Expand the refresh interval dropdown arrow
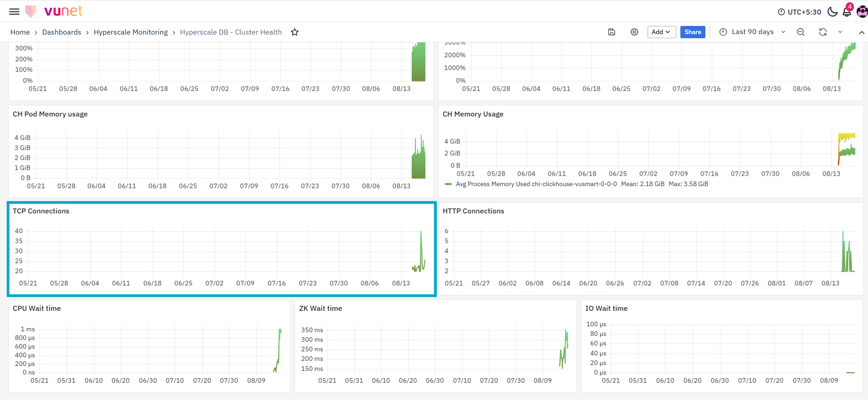868x400 pixels. click(x=840, y=32)
